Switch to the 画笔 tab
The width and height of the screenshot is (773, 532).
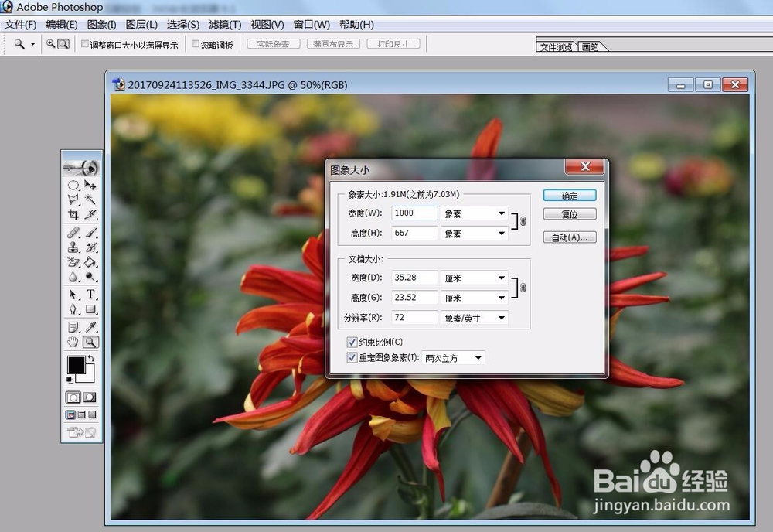pyautogui.click(x=590, y=47)
